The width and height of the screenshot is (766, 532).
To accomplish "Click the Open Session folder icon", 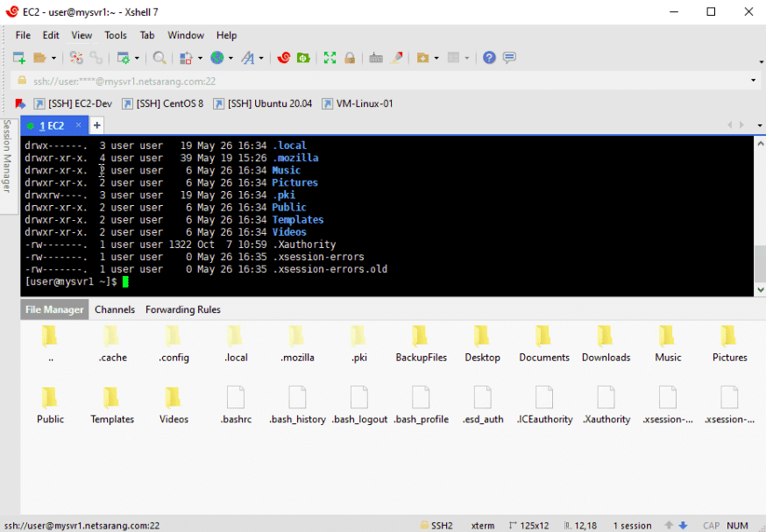I will pyautogui.click(x=39, y=58).
